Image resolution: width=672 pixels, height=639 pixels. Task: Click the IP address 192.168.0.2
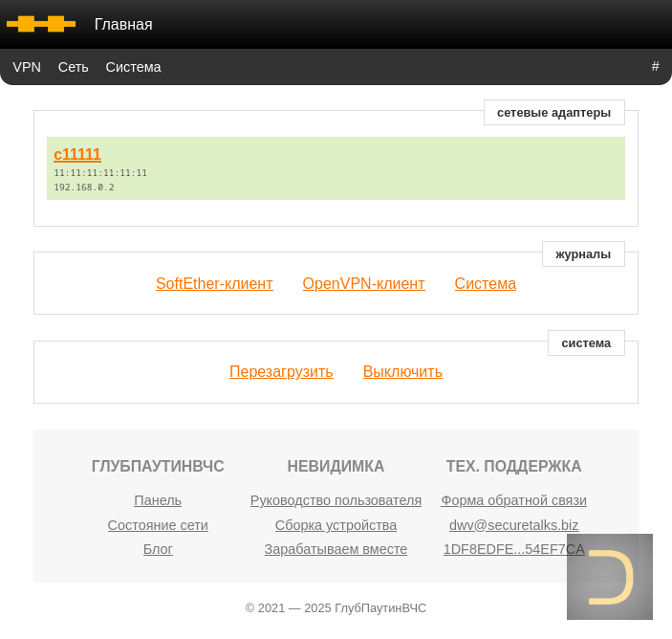point(84,187)
